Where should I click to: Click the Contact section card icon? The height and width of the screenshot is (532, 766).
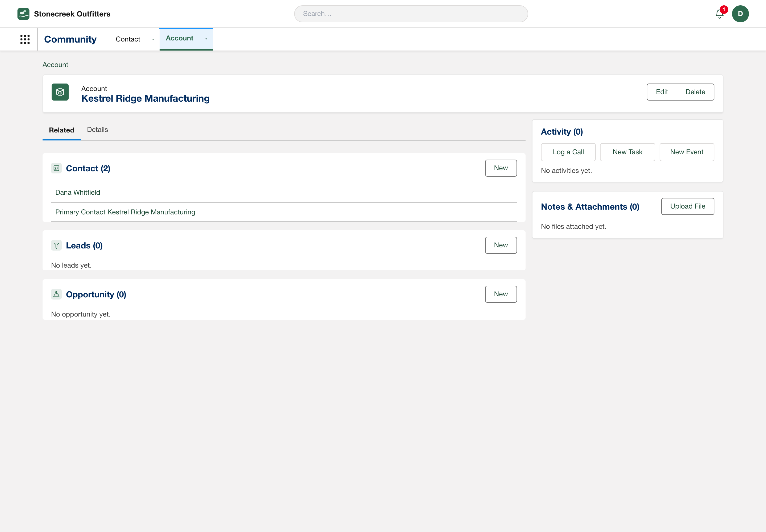pyautogui.click(x=56, y=168)
